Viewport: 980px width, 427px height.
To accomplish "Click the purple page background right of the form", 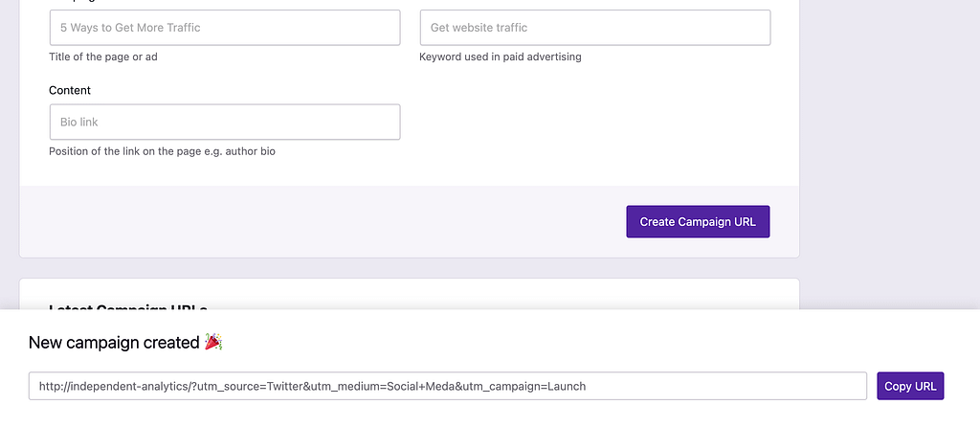I will coord(888,144).
